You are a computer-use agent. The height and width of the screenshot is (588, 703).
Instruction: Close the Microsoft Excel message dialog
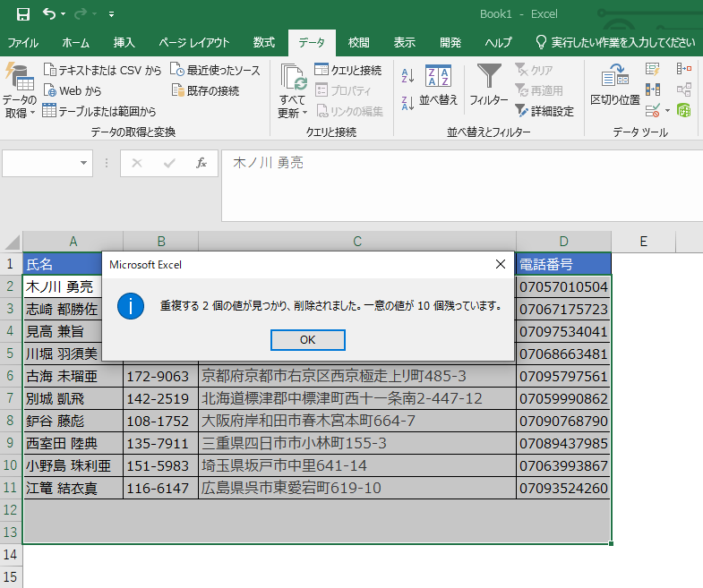point(501,264)
